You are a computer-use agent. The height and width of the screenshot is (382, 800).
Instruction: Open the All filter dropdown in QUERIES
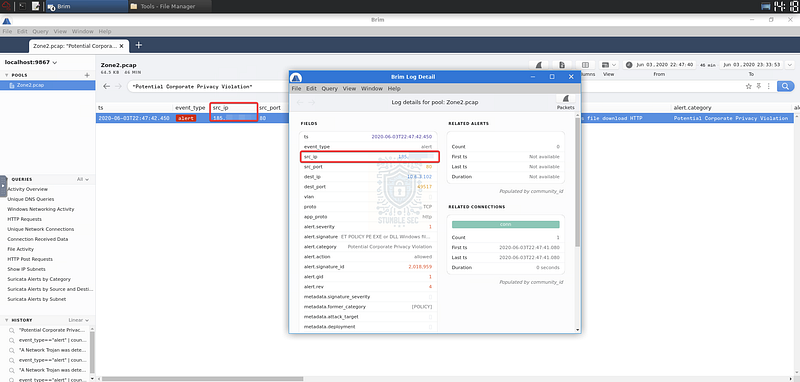tap(83, 180)
